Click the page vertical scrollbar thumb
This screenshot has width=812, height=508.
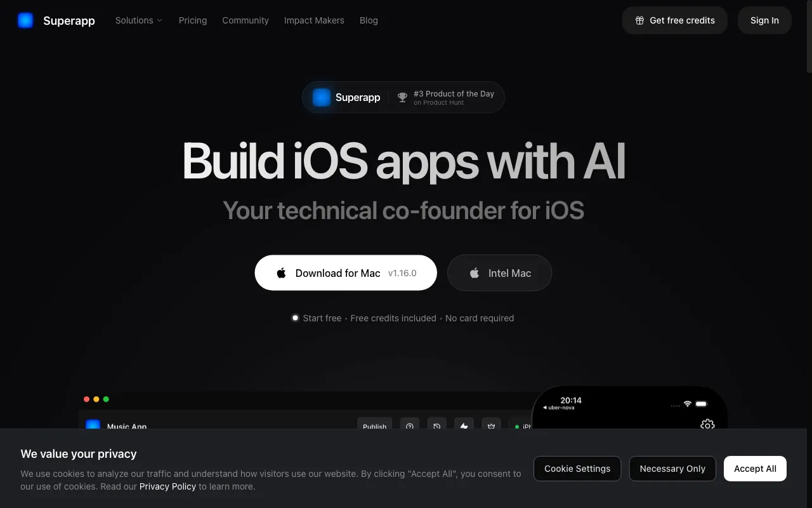(x=809, y=37)
